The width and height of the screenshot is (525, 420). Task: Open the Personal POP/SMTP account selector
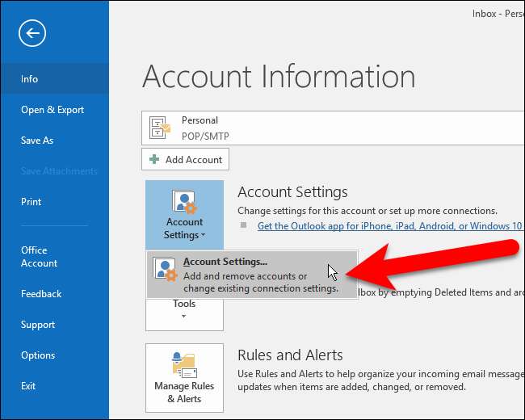331,128
